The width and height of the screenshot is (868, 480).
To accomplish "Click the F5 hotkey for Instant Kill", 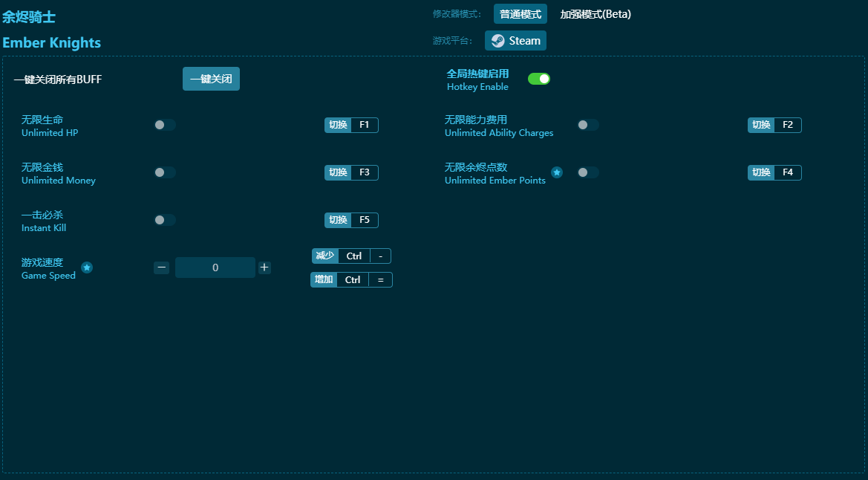I will tap(364, 220).
